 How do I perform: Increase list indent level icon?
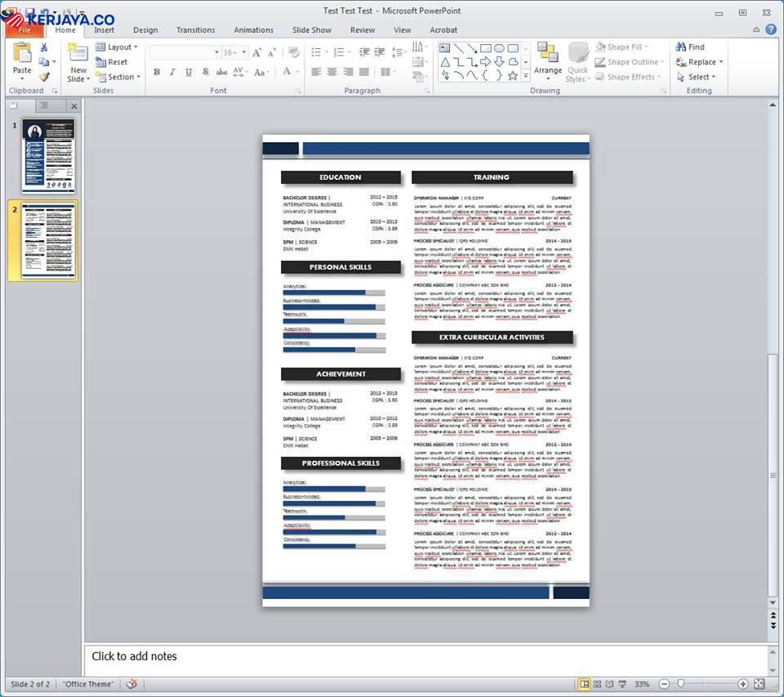click(x=380, y=52)
